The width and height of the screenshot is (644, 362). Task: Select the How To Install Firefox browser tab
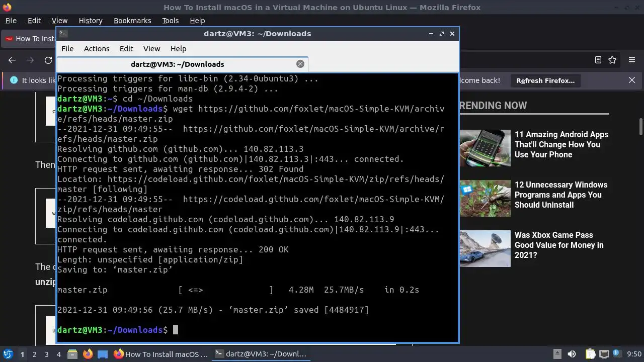point(29,39)
